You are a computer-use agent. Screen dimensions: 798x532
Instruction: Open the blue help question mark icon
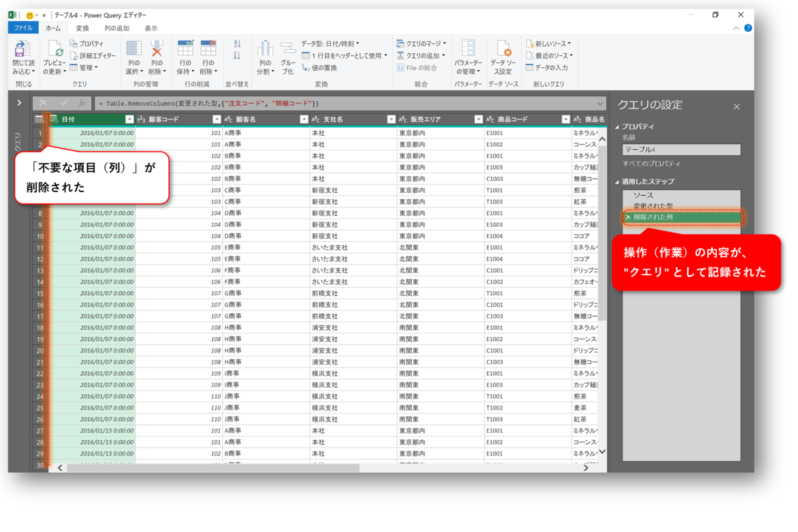(x=748, y=28)
